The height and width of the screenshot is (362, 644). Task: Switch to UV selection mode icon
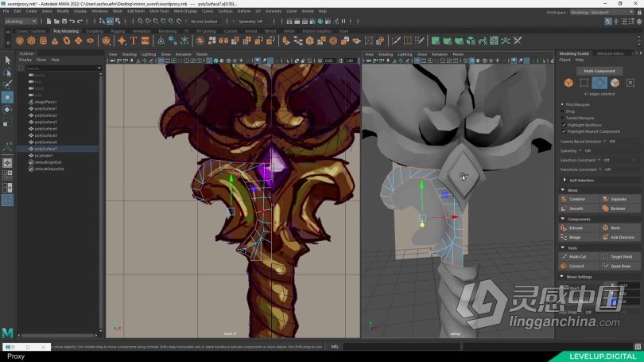(x=630, y=83)
